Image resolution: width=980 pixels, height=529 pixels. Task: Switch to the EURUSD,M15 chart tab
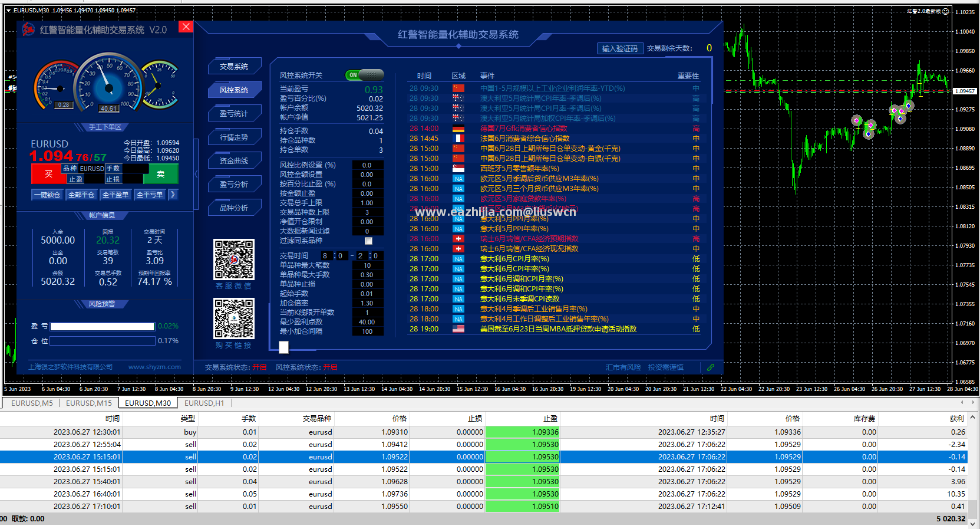[x=89, y=403]
